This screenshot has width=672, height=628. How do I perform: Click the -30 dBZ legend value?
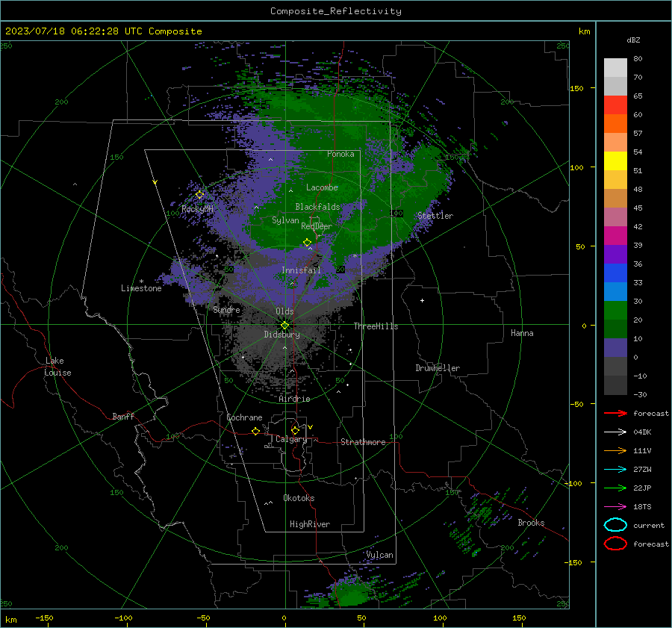(640, 394)
